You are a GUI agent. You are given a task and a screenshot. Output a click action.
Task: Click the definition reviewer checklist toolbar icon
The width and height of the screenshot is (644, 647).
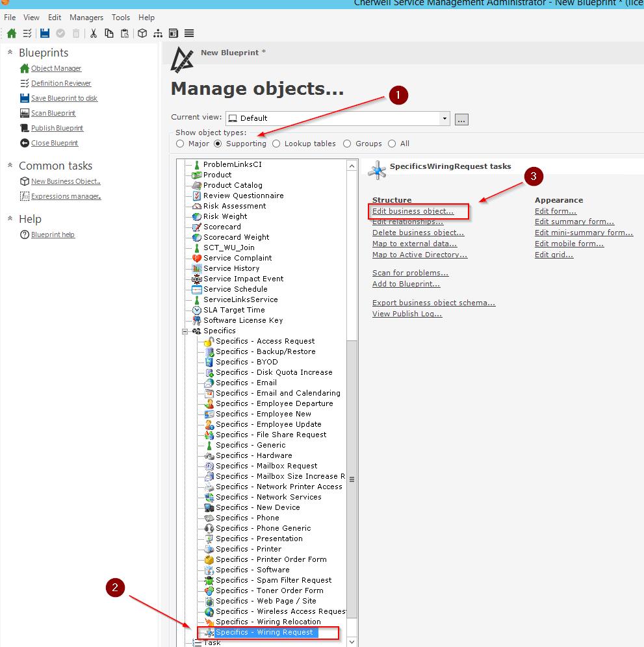tap(27, 34)
